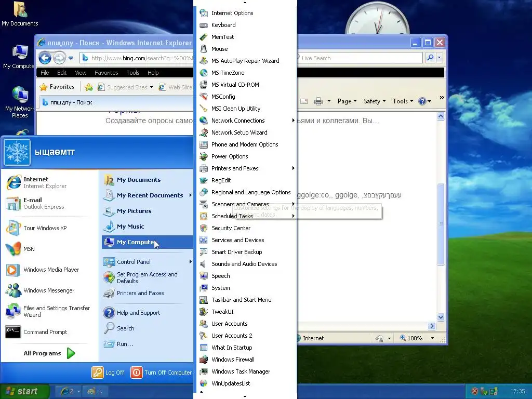Click scroll-down arrow of IE page scrollbar
This screenshot has height=399, width=532.
pos(441,317)
